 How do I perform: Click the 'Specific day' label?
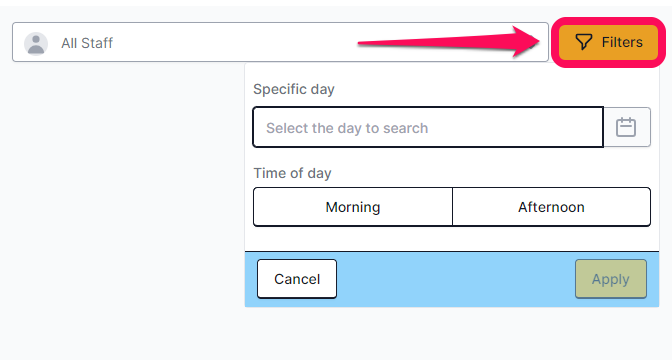[x=294, y=89]
